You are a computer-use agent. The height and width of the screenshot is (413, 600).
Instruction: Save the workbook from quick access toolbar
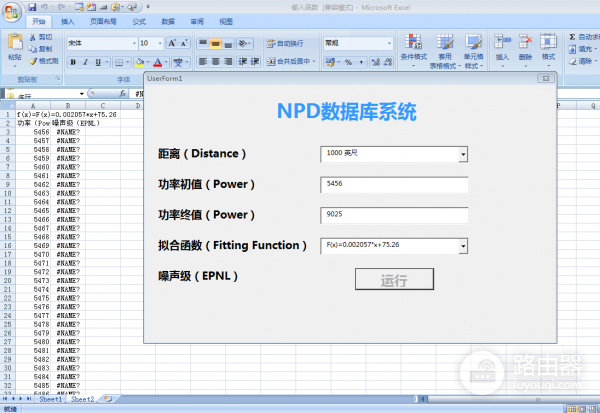[x=32, y=7]
